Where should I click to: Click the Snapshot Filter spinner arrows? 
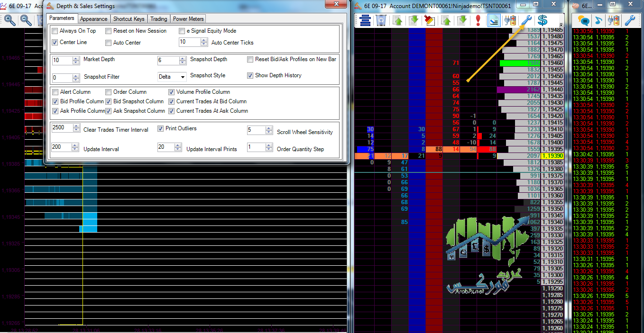tap(76, 78)
